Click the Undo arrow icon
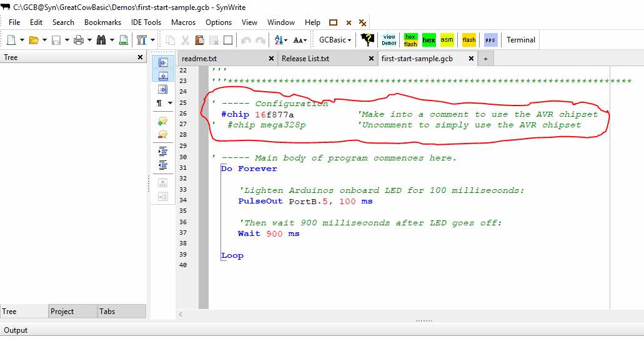The height and width of the screenshot is (339, 644). coord(246,40)
